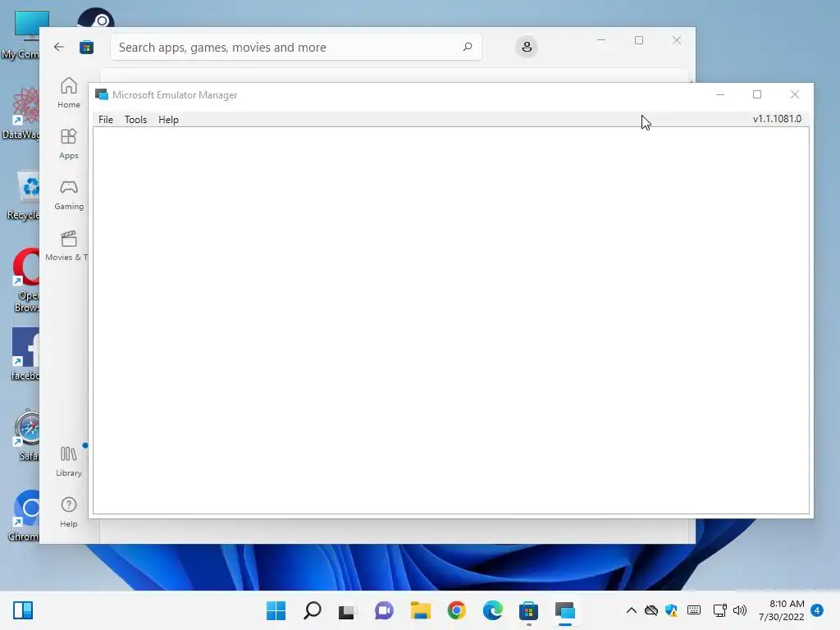Open notification center badge showing 4

click(x=817, y=610)
